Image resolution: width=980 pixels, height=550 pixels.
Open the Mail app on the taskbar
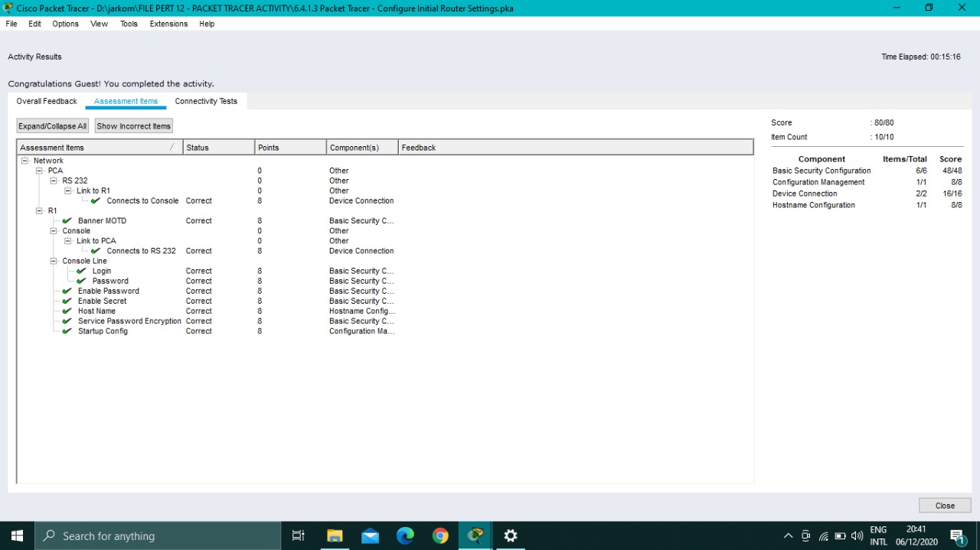click(x=370, y=535)
